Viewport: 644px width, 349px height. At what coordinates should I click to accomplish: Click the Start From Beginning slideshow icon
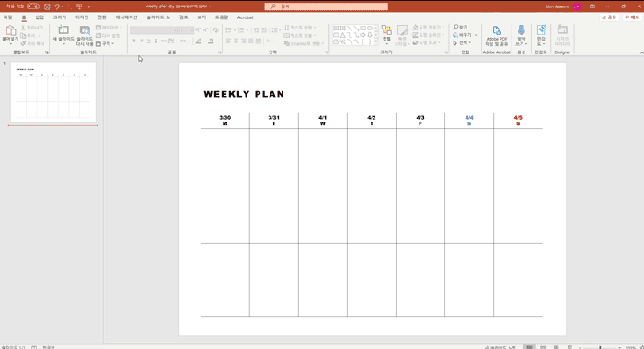(x=79, y=6)
